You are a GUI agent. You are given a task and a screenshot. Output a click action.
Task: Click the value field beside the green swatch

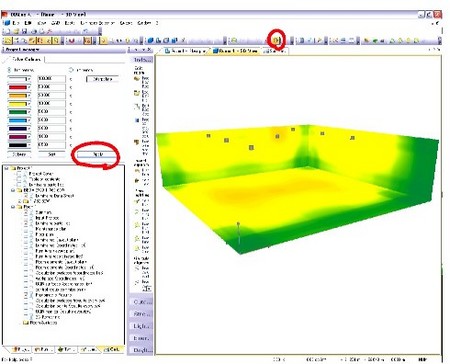pyautogui.click(x=51, y=112)
